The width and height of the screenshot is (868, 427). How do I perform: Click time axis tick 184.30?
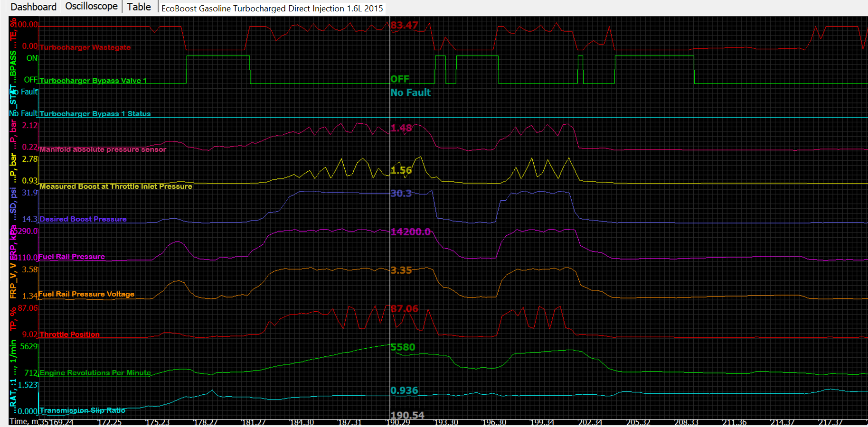[x=302, y=422]
